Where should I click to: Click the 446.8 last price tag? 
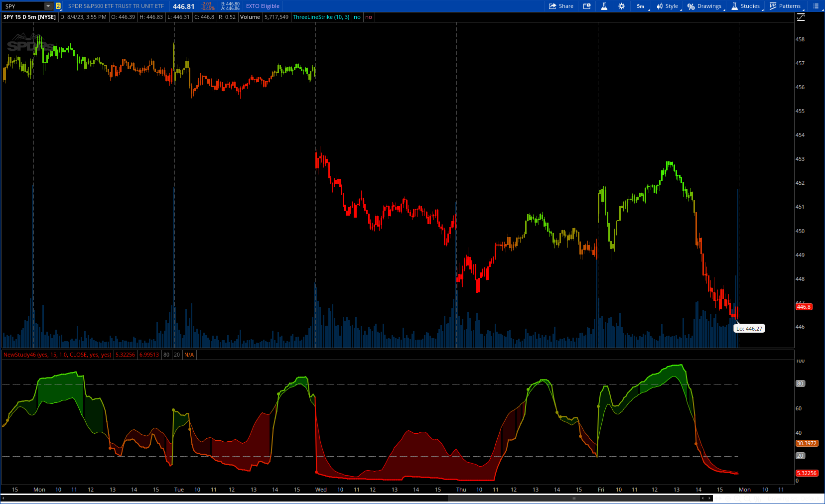804,307
